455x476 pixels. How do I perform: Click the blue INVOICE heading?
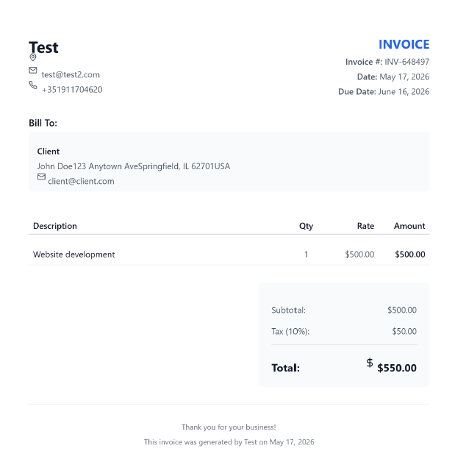point(404,45)
